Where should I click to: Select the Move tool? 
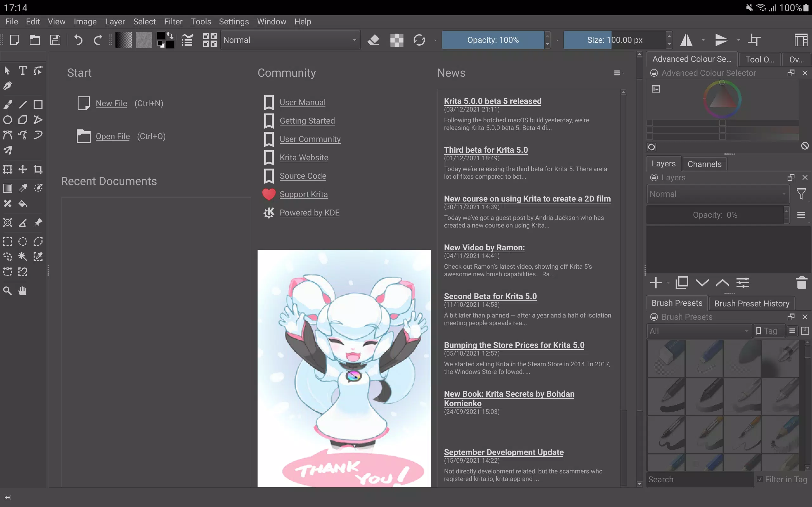click(x=22, y=169)
